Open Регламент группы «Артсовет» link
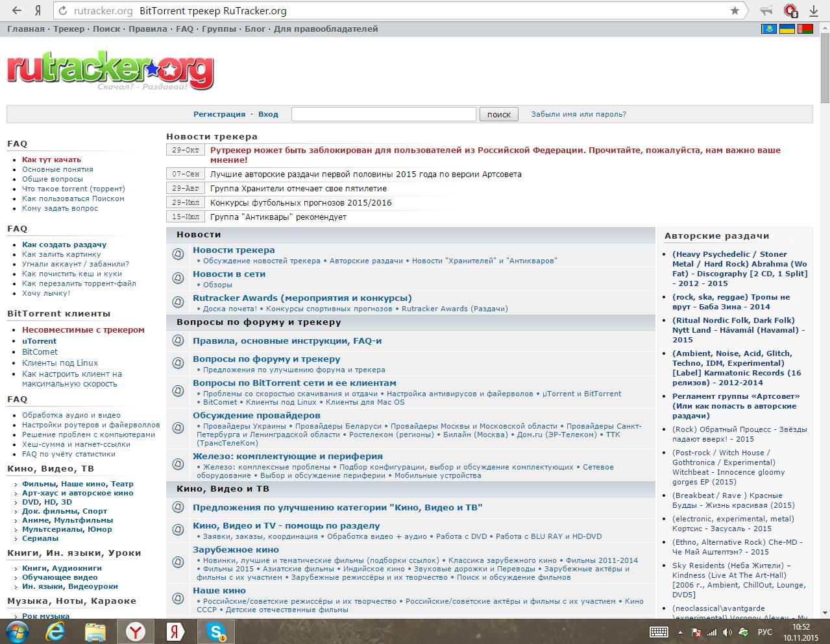Image resolution: width=830 pixels, height=644 pixels. 736,406
